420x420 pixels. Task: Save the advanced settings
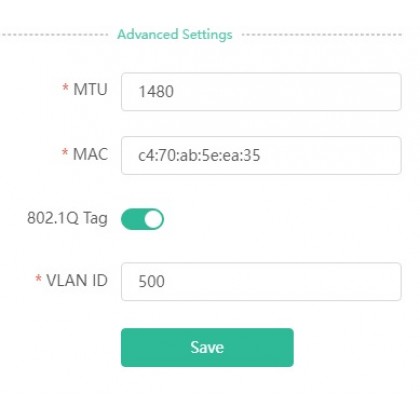tap(207, 347)
